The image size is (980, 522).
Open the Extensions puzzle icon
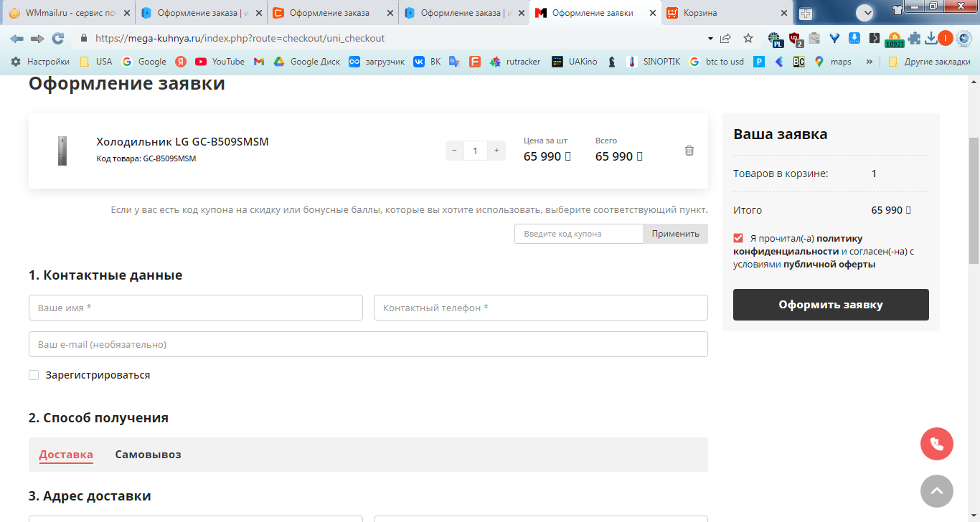pos(914,38)
